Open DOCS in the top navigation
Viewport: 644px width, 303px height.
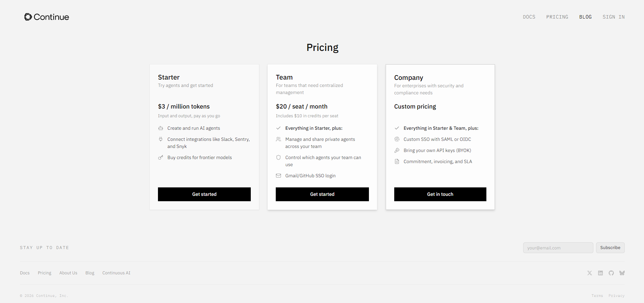click(529, 17)
